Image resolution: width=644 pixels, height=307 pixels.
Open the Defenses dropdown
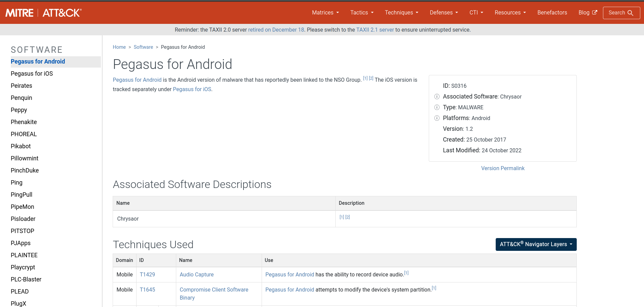444,13
